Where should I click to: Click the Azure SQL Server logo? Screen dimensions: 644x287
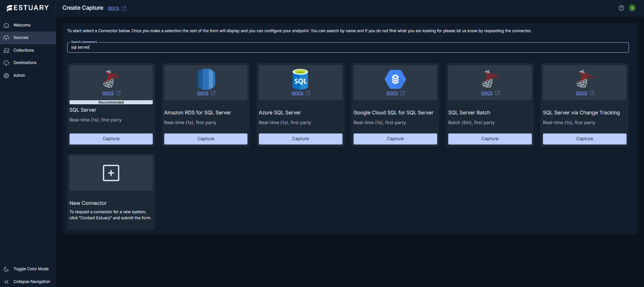click(x=301, y=79)
